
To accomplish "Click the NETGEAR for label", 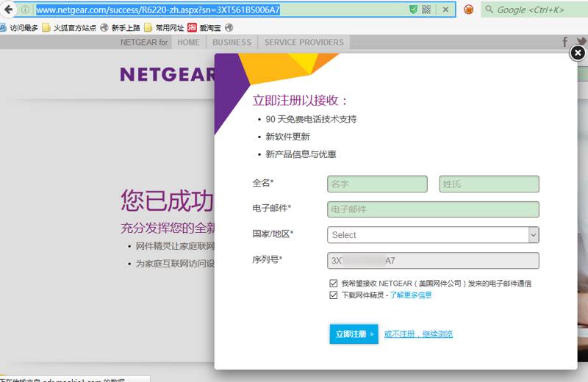I will [144, 43].
